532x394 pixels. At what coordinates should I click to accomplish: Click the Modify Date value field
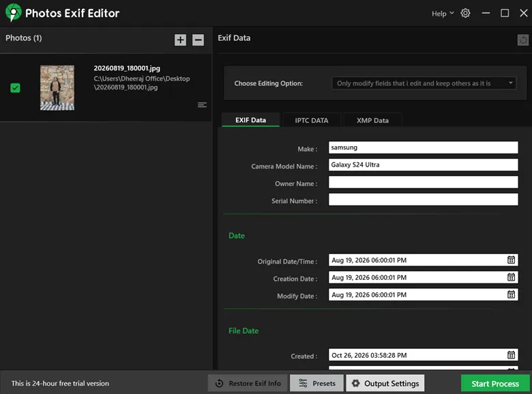coord(423,294)
